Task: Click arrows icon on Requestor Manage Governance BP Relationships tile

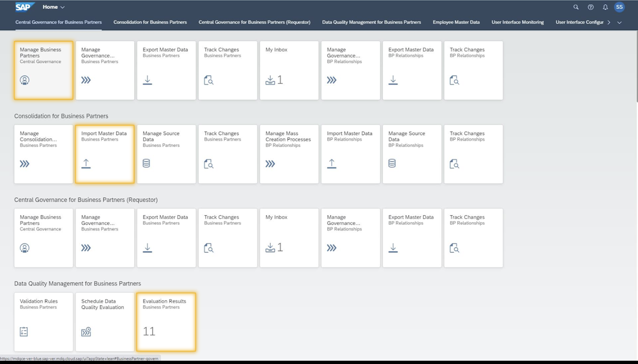Action: pyautogui.click(x=332, y=248)
